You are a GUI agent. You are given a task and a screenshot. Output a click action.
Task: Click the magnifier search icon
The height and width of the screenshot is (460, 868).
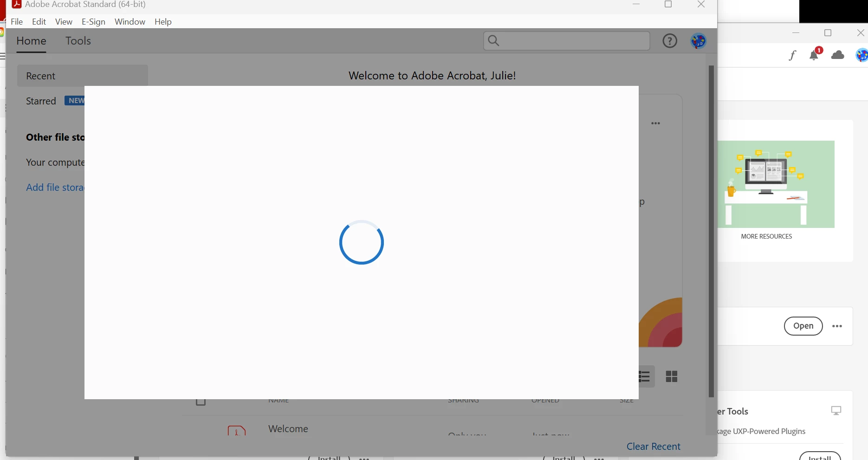click(494, 41)
